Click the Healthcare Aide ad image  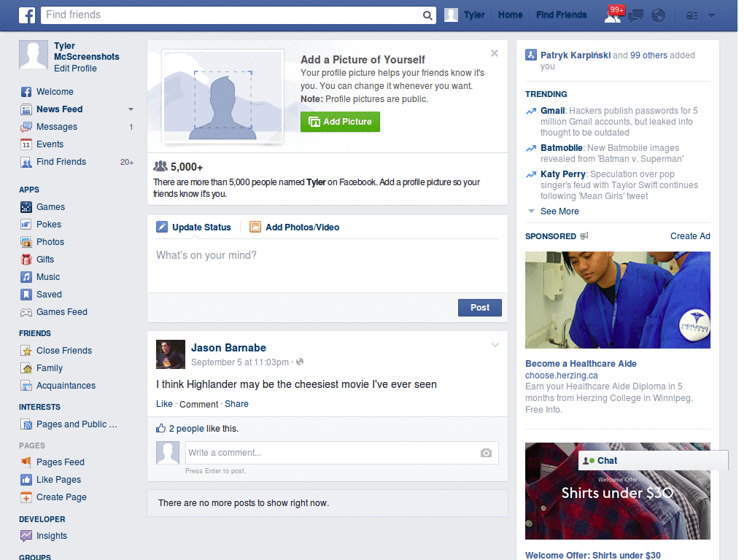click(x=617, y=300)
